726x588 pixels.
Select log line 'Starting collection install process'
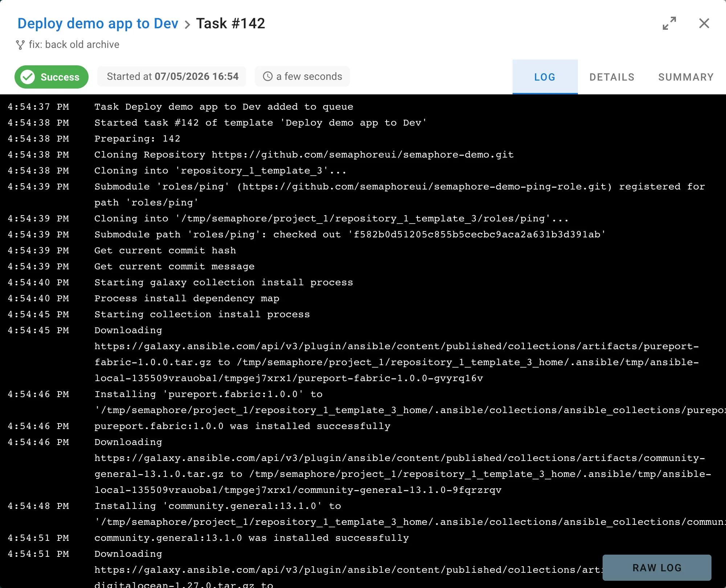pos(202,314)
